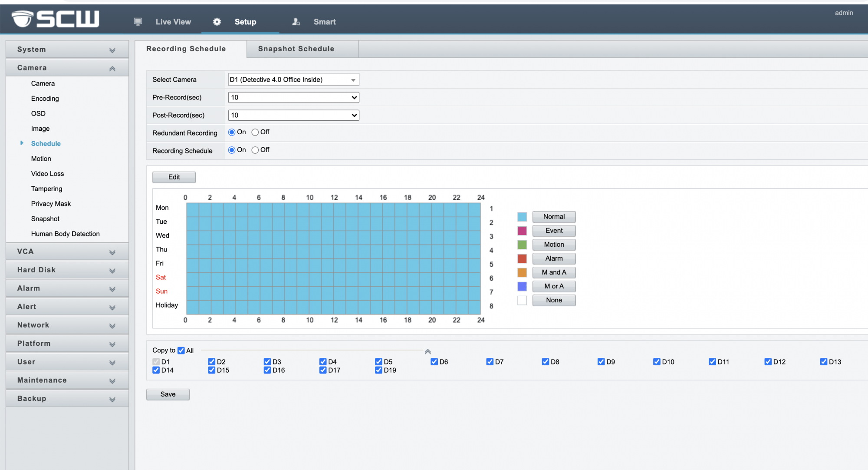The width and height of the screenshot is (868, 470).
Task: Collapse the Camera sidebar section
Action: 112,68
